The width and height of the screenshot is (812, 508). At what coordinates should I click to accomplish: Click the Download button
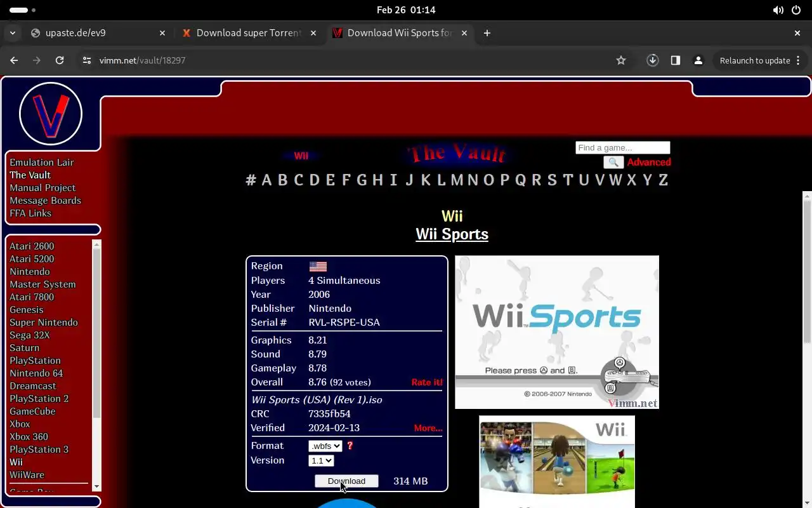click(346, 481)
